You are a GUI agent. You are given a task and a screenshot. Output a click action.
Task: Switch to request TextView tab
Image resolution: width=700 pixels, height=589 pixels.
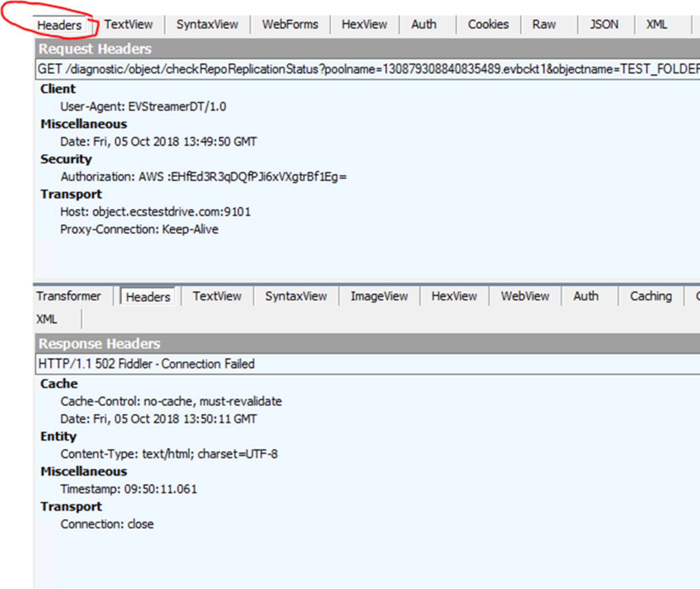(x=128, y=24)
